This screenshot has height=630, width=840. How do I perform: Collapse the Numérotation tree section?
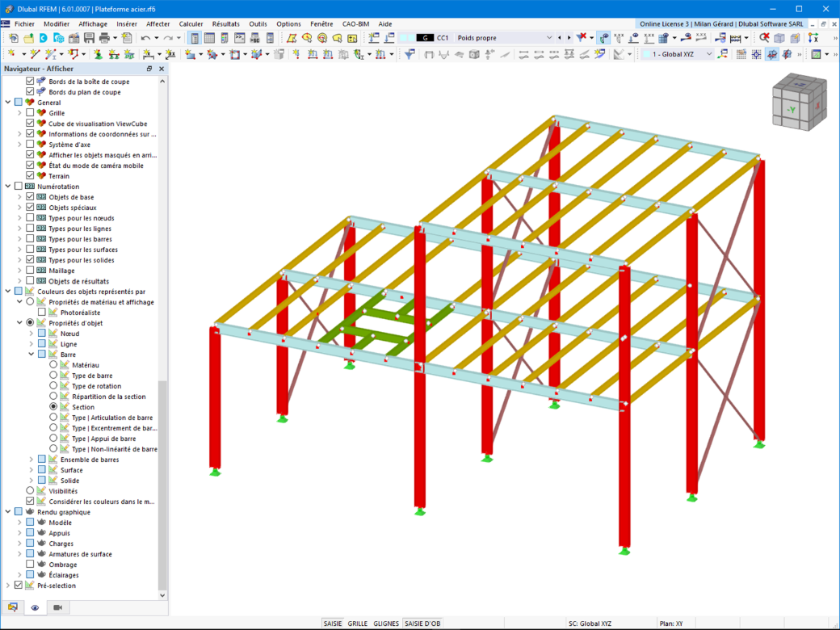click(8, 187)
